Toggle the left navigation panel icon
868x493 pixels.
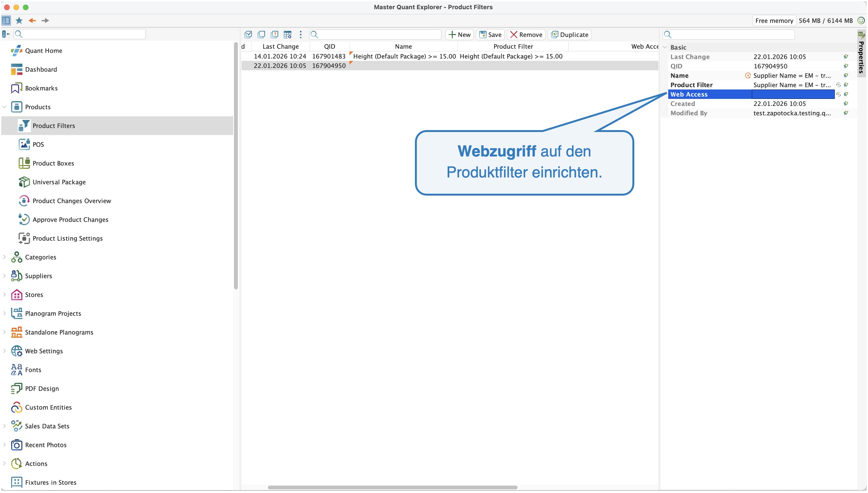(6, 20)
